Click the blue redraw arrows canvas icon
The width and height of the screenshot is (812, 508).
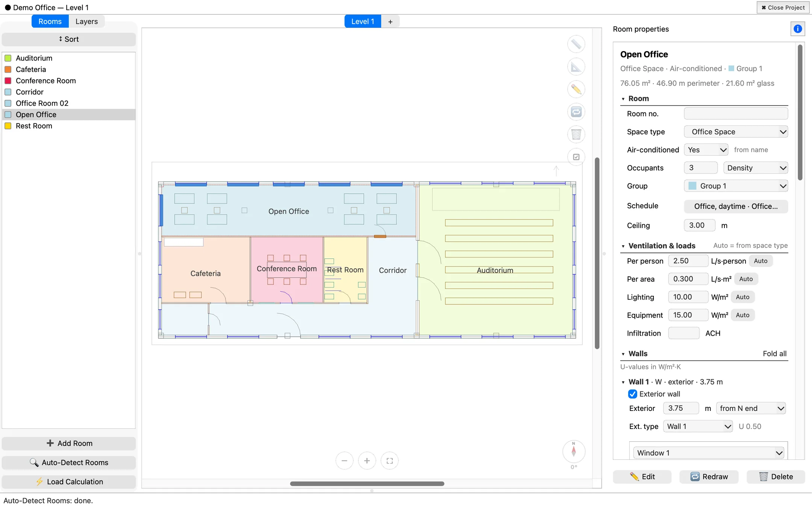click(x=576, y=112)
